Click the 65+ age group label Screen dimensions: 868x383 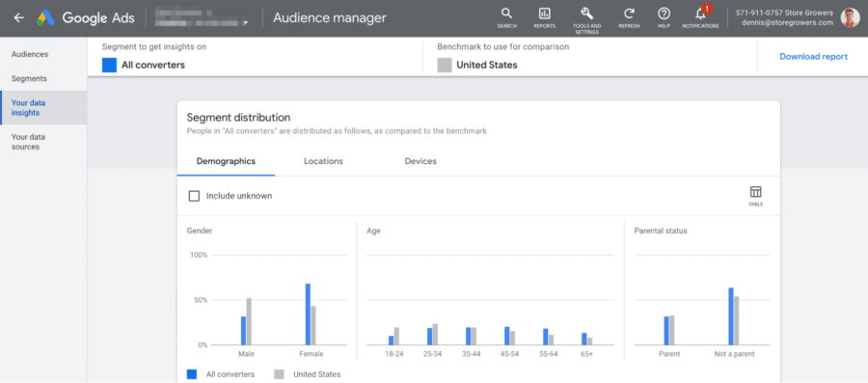tap(586, 354)
